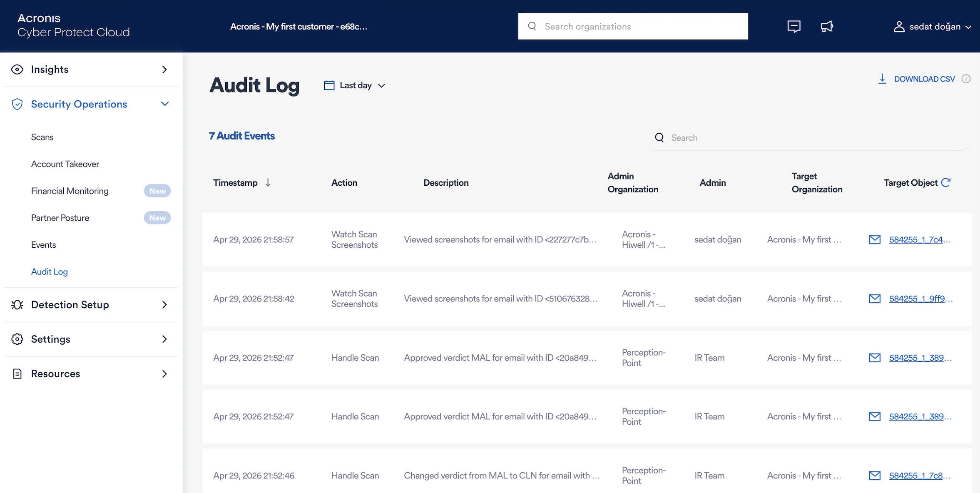Expand the Resources section chevron

[164, 374]
